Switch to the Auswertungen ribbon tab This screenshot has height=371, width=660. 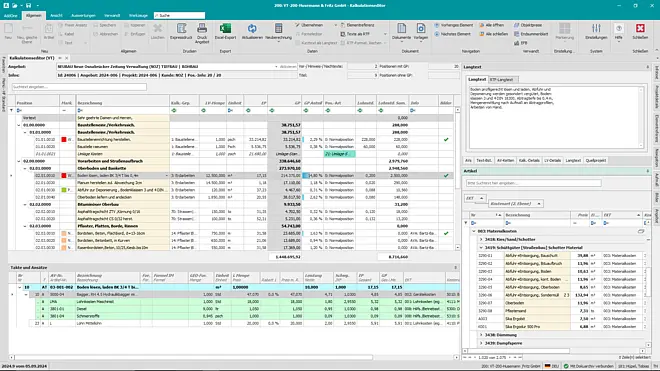tap(83, 16)
